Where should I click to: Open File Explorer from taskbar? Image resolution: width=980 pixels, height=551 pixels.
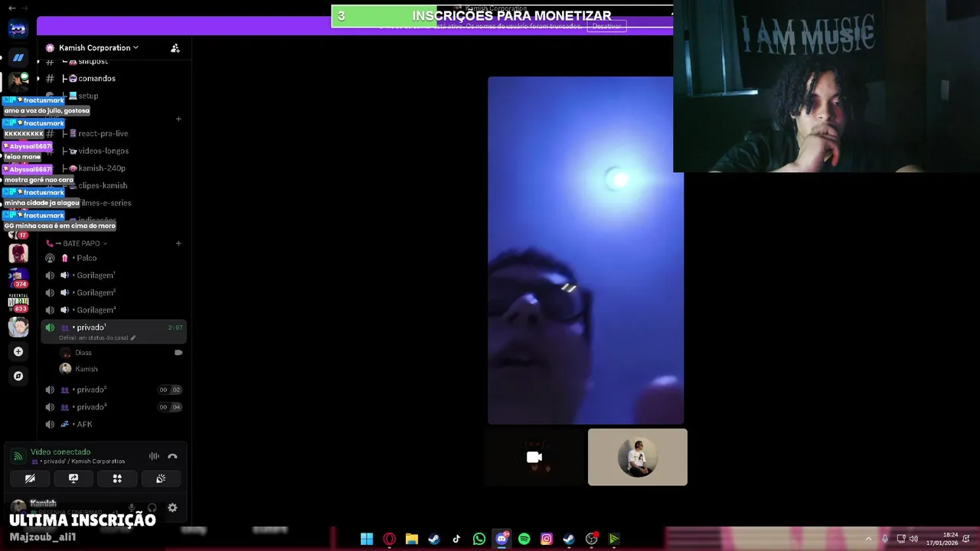pyautogui.click(x=411, y=539)
